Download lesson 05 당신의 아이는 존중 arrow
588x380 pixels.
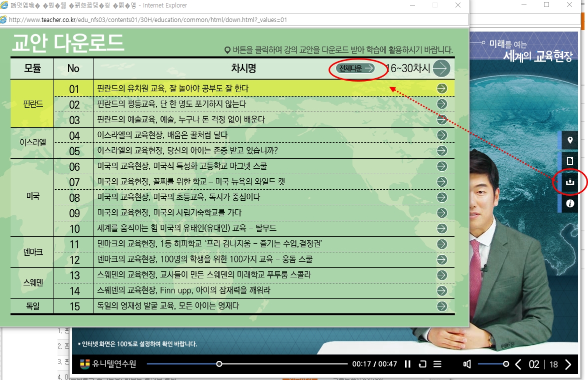(x=442, y=151)
